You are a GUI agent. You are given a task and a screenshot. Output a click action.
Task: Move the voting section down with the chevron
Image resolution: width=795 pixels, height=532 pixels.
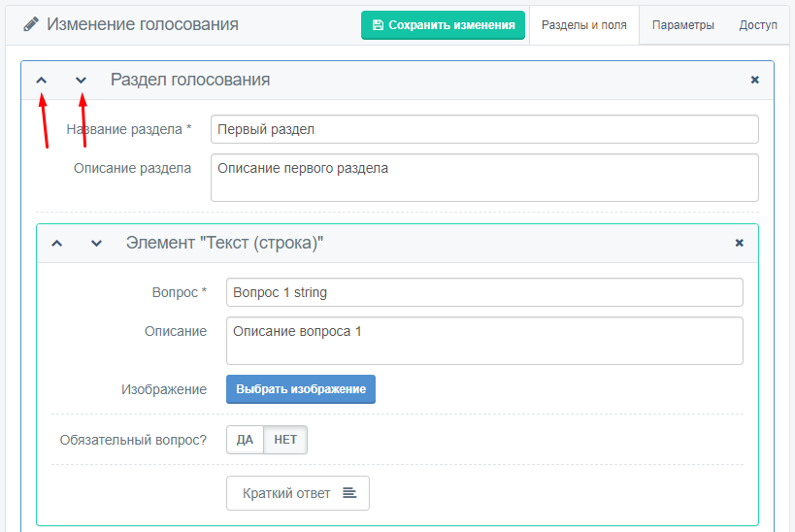coord(82,81)
